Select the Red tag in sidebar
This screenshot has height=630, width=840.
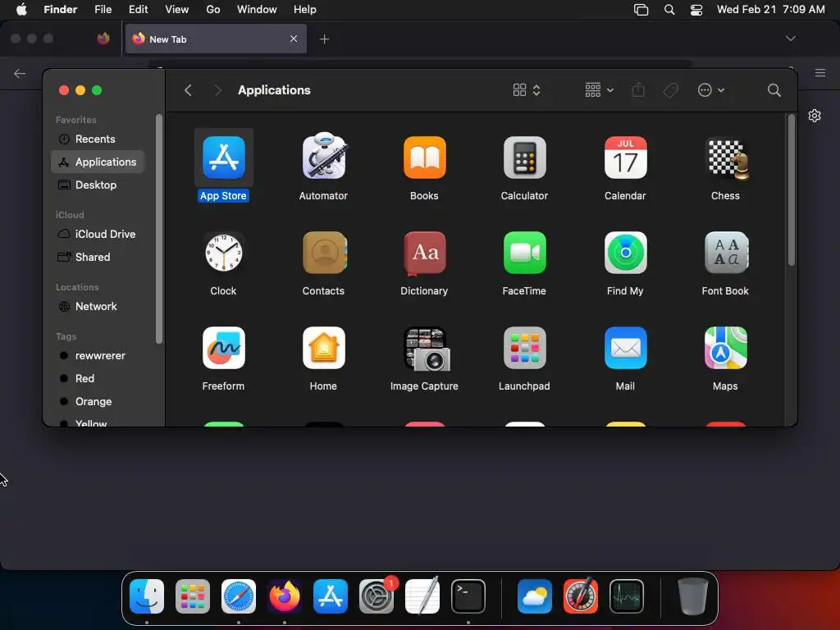click(98, 379)
